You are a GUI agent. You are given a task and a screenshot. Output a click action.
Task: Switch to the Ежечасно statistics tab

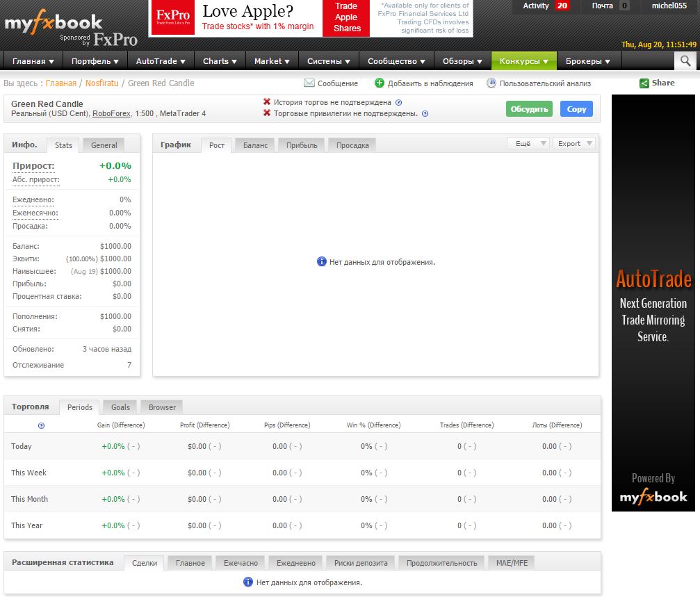(241, 563)
